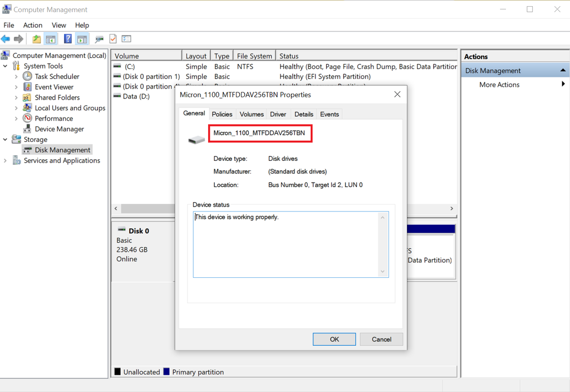Expand the Performance node
This screenshot has width=570, height=392.
16,119
